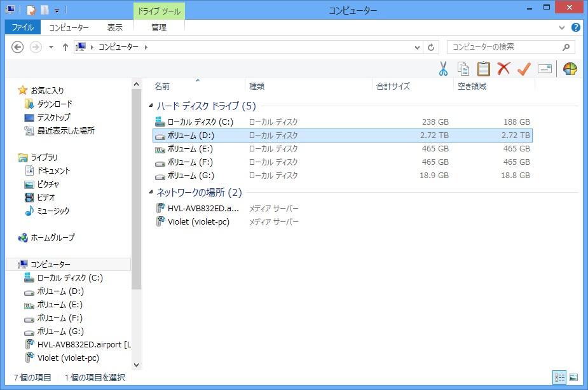Click the breadcrumb arrow before コンピューター
Viewport: 588px width, 390px height.
click(92, 47)
